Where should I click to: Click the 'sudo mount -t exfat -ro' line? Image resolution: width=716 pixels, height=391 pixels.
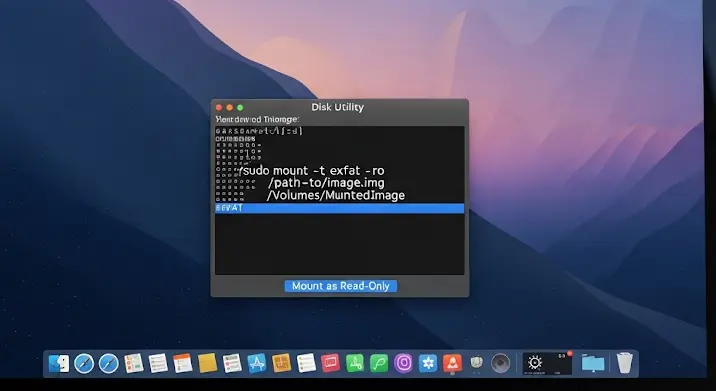click(312, 171)
